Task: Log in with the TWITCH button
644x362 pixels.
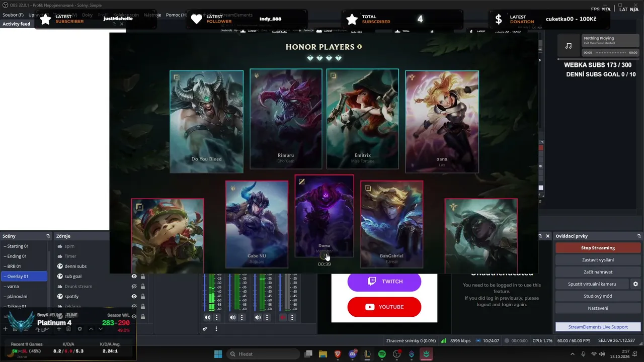Action: [x=384, y=282]
